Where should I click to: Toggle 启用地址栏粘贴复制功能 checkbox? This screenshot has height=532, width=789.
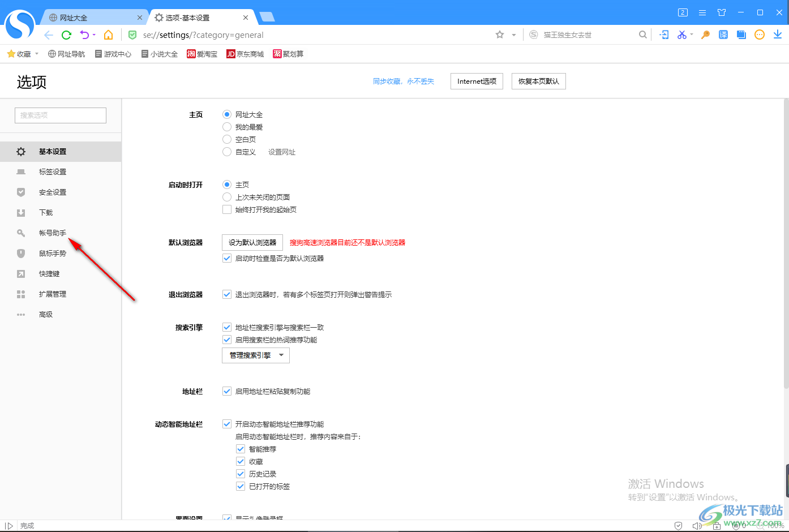(227, 391)
